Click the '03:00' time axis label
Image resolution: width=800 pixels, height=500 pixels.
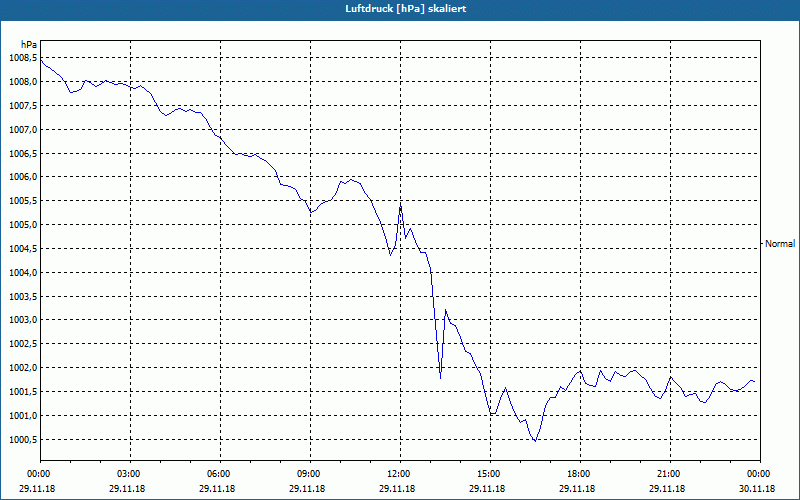[x=131, y=474]
